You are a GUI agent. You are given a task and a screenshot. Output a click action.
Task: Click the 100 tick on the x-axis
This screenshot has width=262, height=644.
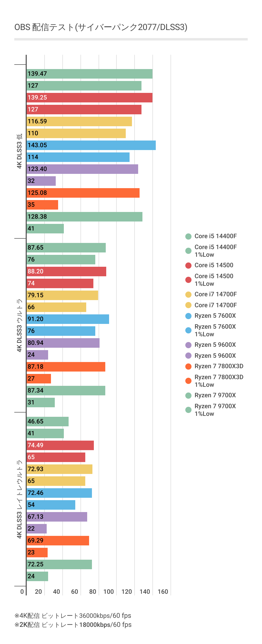tap(109, 592)
